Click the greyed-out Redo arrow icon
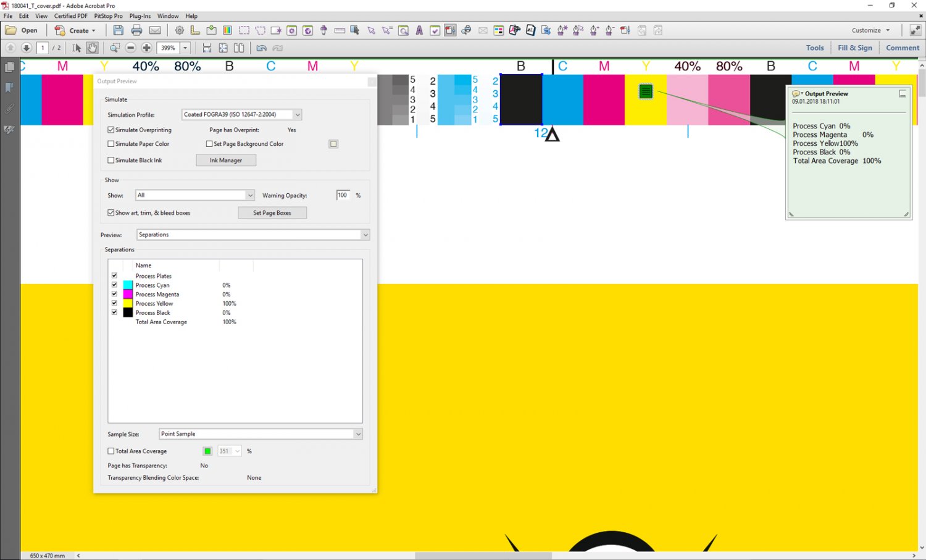This screenshot has height=560, width=926. (278, 48)
